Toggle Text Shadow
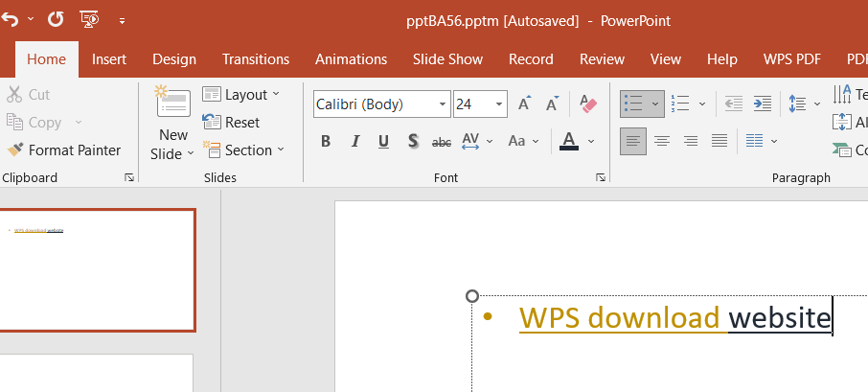The image size is (868, 392). (x=412, y=141)
